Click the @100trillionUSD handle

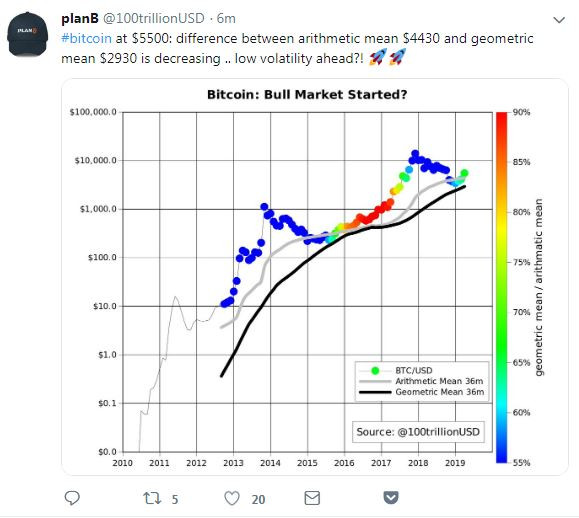(x=153, y=18)
